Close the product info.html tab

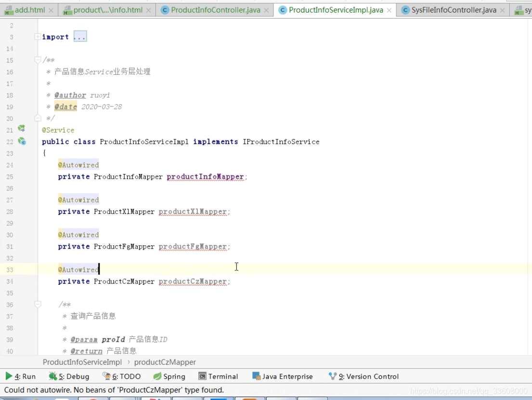[x=149, y=11]
